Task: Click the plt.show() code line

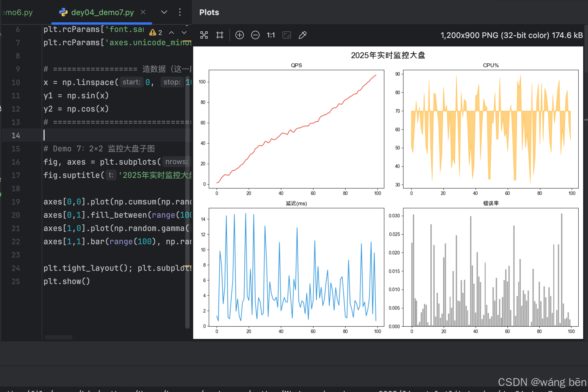Action: pyautogui.click(x=67, y=281)
